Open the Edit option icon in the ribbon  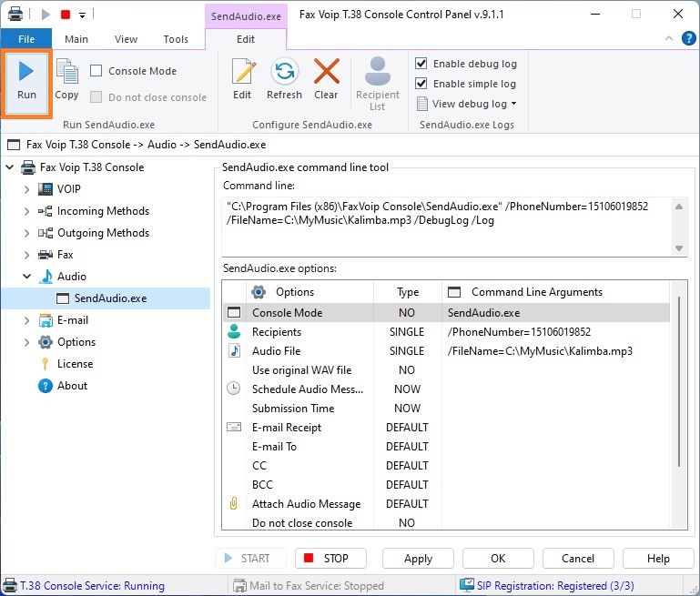coord(243,79)
